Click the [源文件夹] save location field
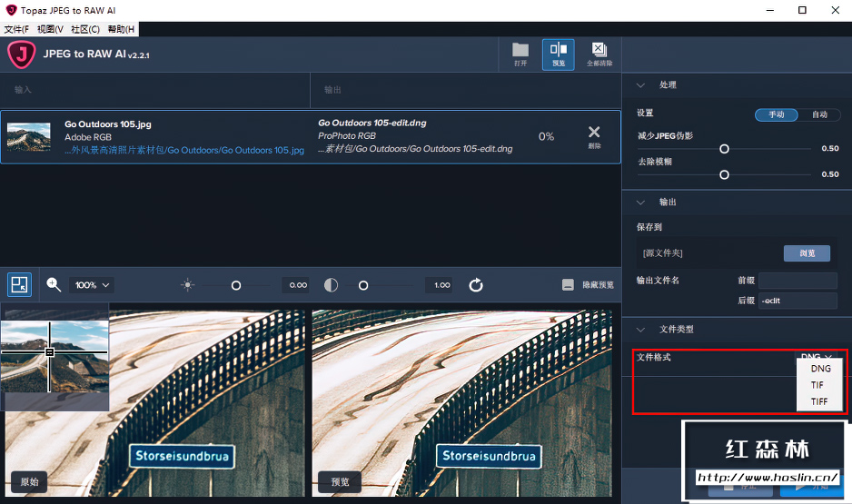This screenshot has width=852, height=504. [x=709, y=253]
